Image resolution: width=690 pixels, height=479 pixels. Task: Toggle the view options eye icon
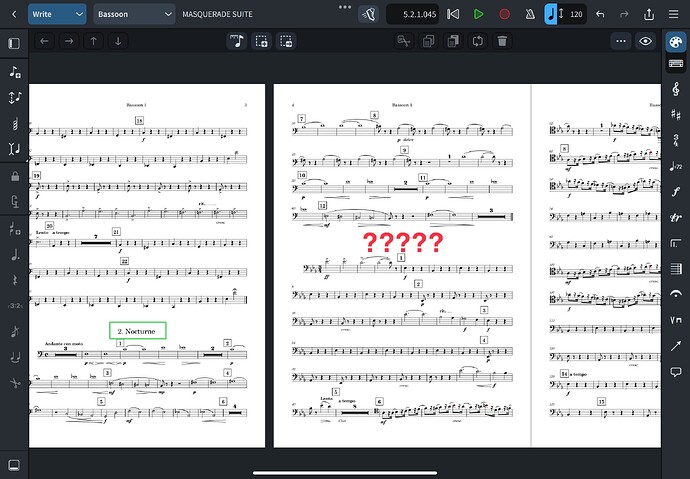646,41
